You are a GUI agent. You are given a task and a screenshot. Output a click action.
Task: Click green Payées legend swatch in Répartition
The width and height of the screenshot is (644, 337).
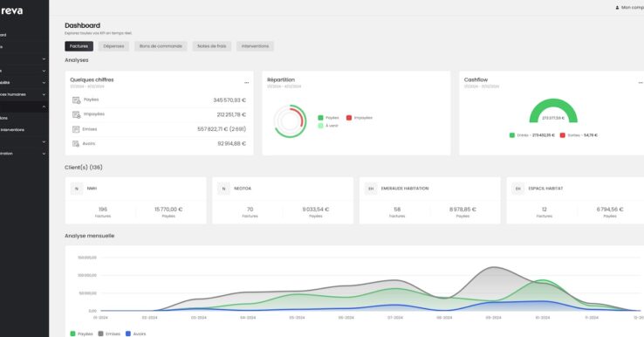[x=320, y=118]
